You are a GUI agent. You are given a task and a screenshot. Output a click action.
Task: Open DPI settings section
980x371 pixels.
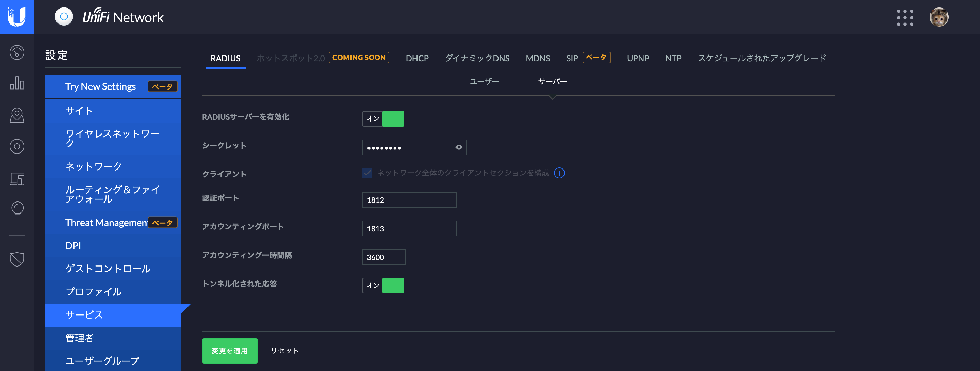(113, 246)
